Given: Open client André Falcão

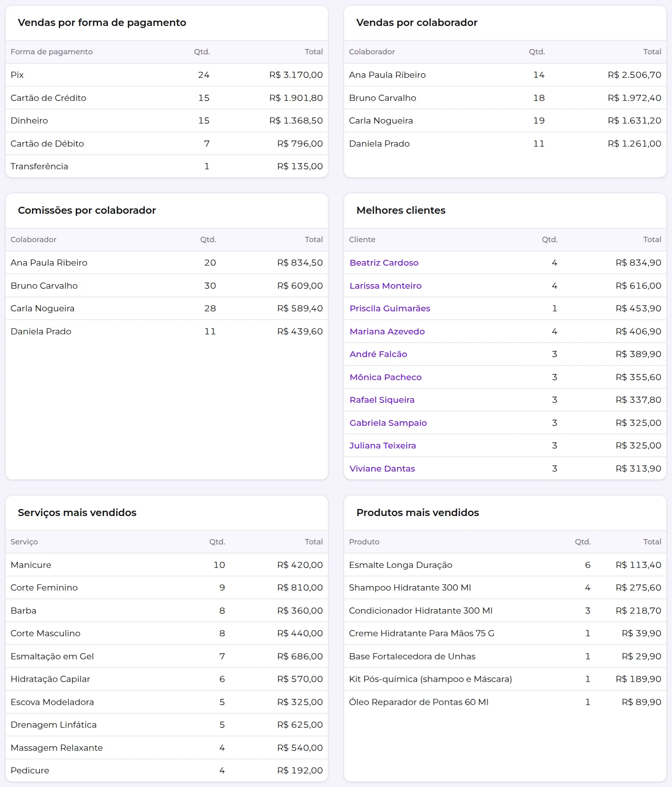Looking at the screenshot, I should click(378, 354).
